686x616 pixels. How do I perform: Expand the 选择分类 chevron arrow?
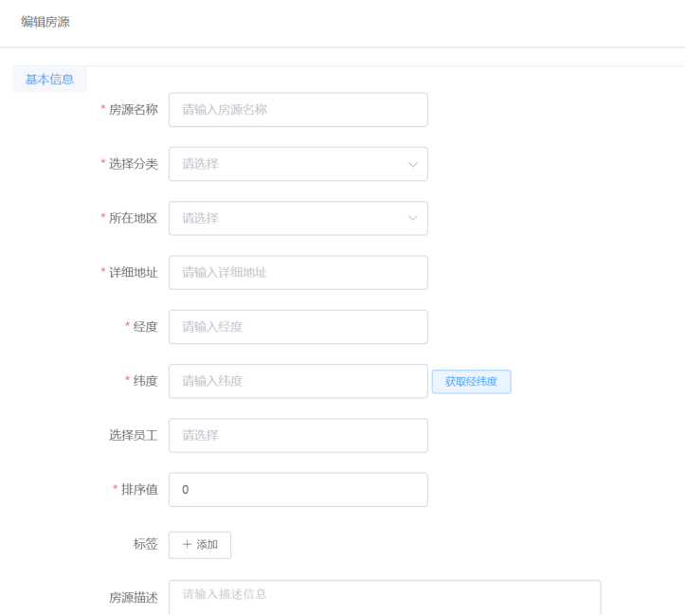[412, 165]
